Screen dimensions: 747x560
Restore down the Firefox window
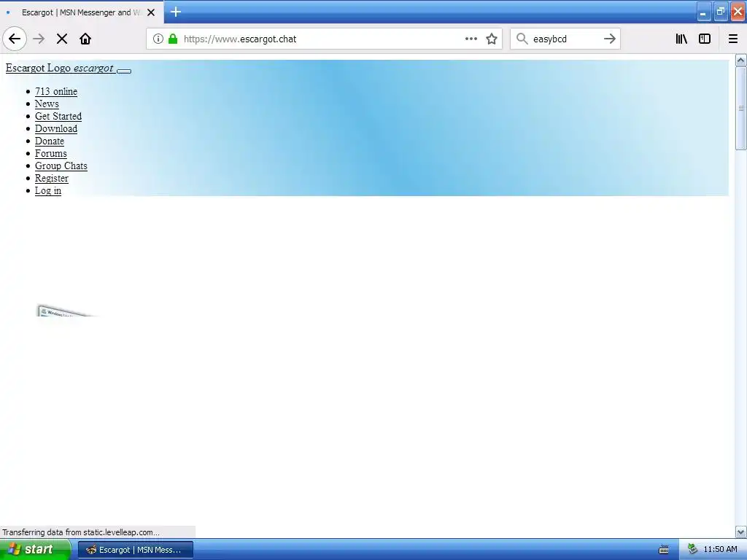click(720, 12)
